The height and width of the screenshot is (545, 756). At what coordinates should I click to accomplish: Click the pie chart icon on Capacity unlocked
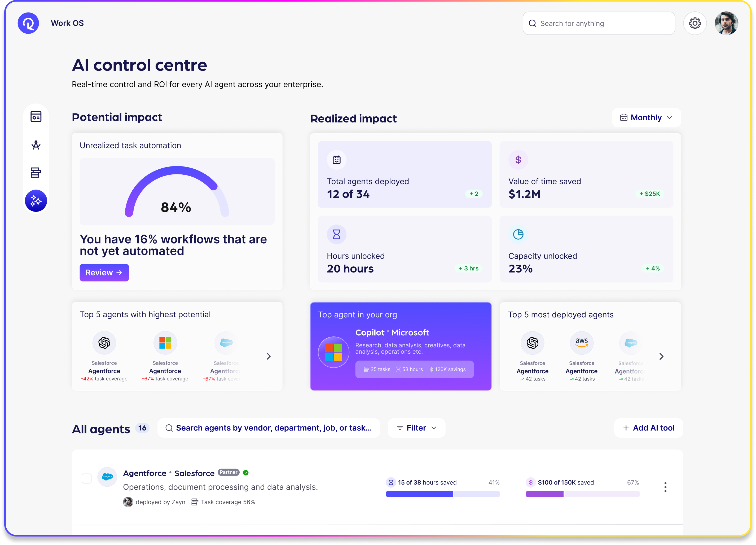pyautogui.click(x=518, y=234)
